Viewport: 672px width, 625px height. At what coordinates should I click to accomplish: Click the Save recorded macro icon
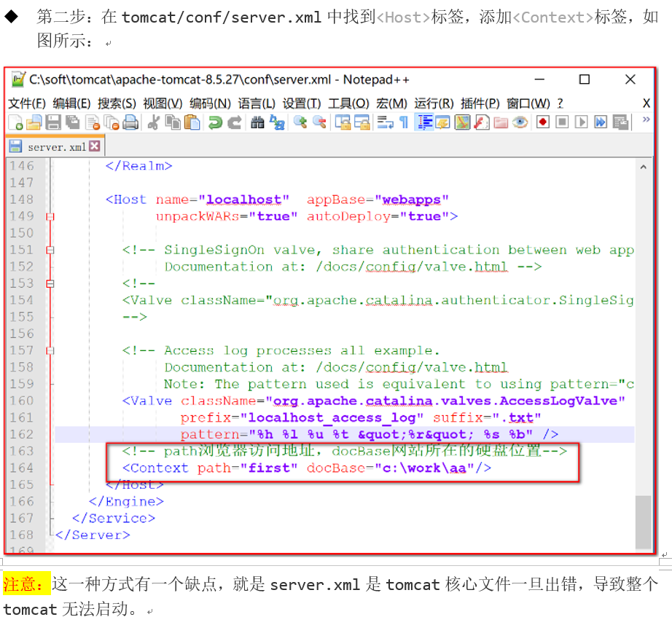620,122
